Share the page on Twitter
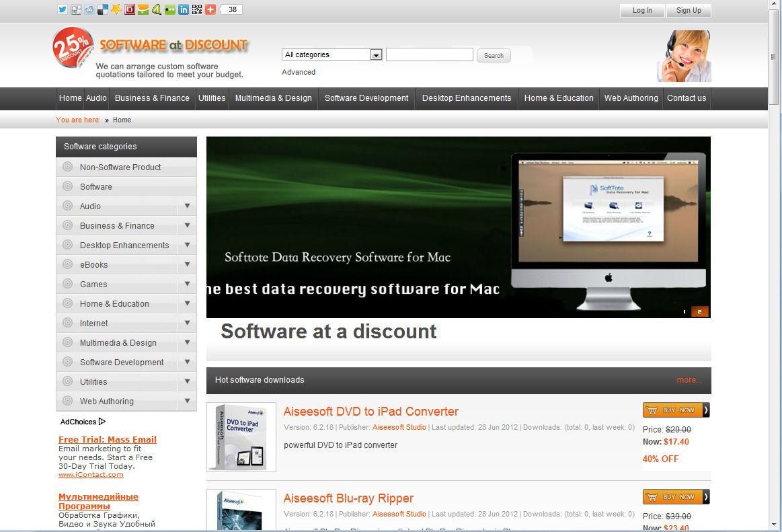Image resolution: width=782 pixels, height=532 pixels. (x=63, y=9)
